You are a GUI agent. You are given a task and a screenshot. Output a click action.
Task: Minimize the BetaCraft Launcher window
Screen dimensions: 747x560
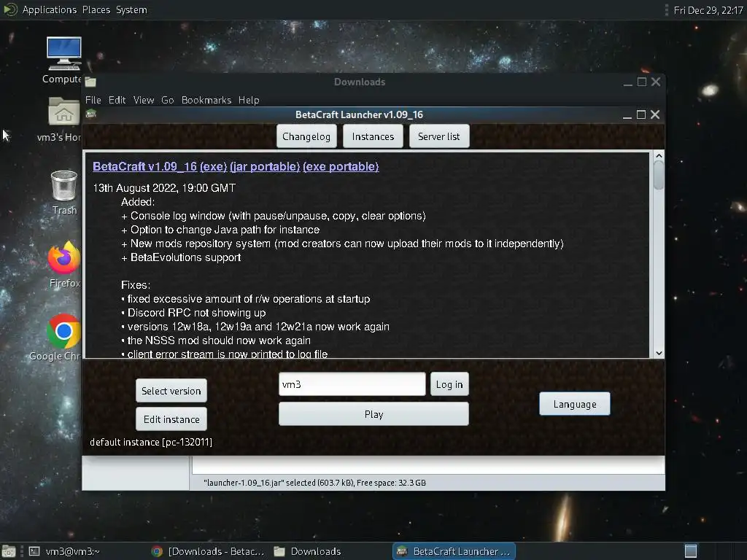tap(627, 114)
